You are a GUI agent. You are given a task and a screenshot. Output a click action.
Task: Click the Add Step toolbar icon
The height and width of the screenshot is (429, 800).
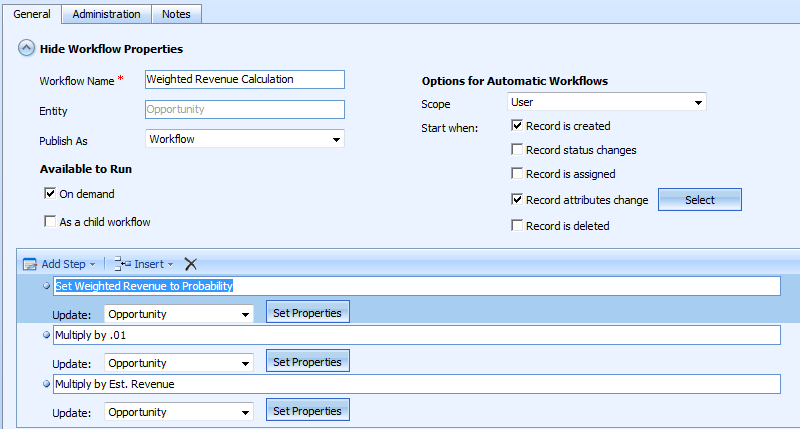point(31,264)
